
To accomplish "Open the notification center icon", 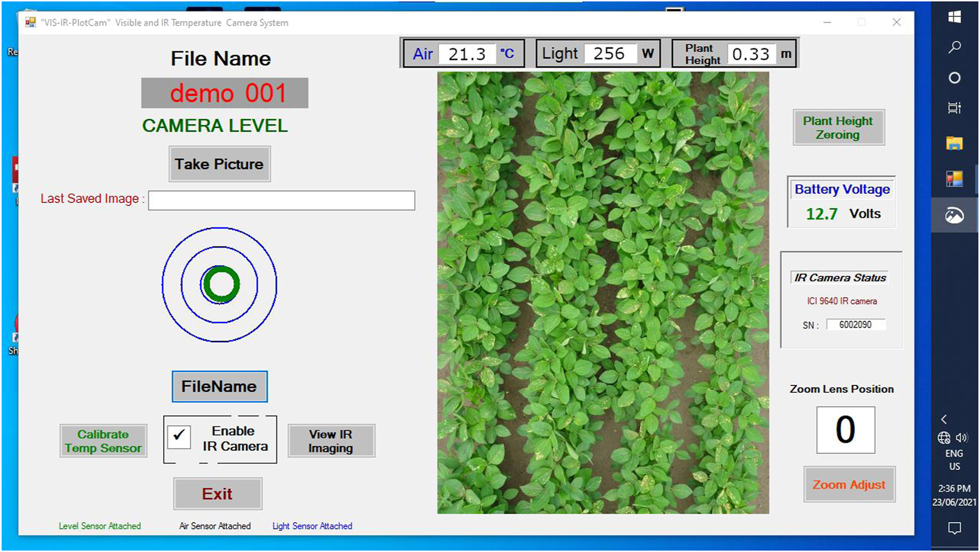I will [x=954, y=528].
